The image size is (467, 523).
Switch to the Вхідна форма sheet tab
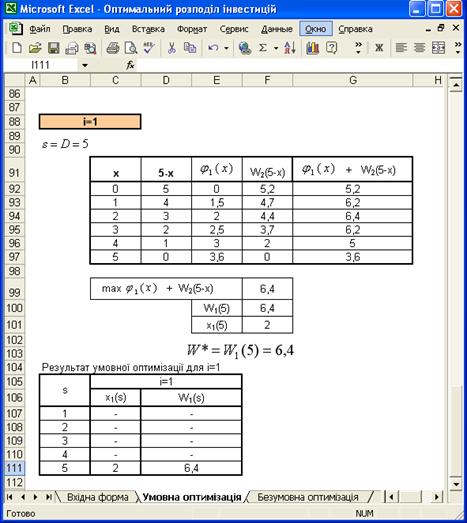(97, 497)
